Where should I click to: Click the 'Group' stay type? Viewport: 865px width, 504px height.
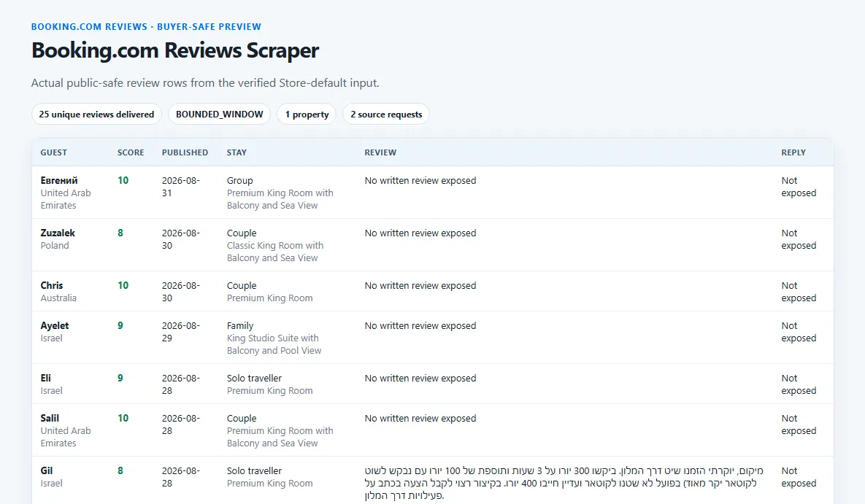239,180
